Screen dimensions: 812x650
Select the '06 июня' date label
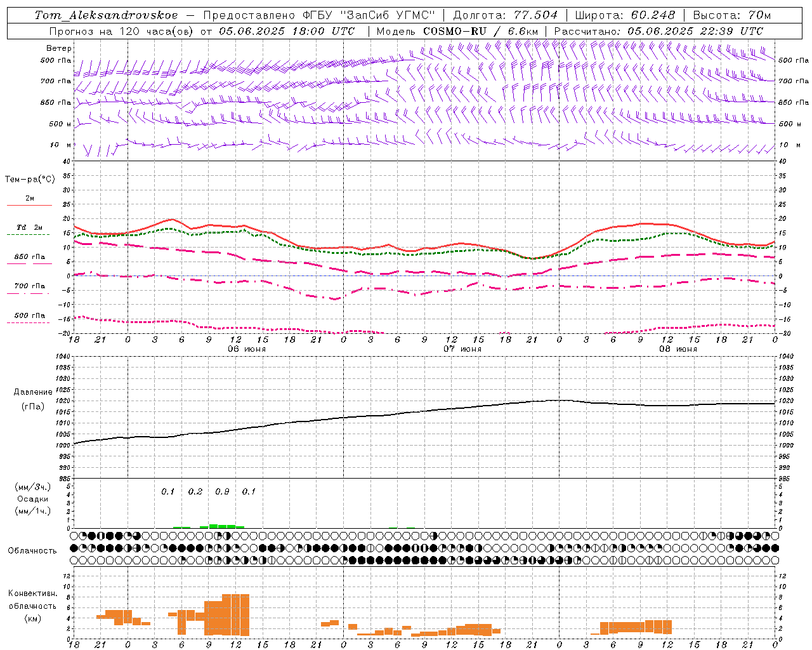(x=247, y=349)
